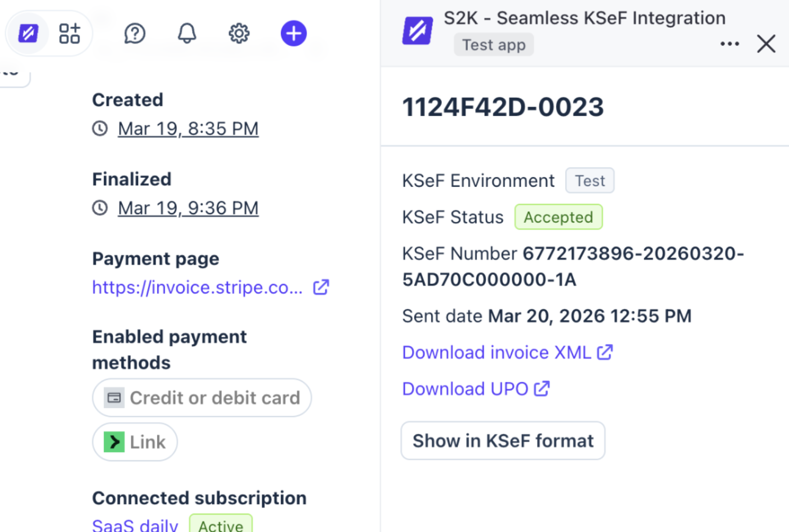Viewport: 789px width, 532px height.
Task: Click the Credit or debit card chip
Action: [x=202, y=398]
